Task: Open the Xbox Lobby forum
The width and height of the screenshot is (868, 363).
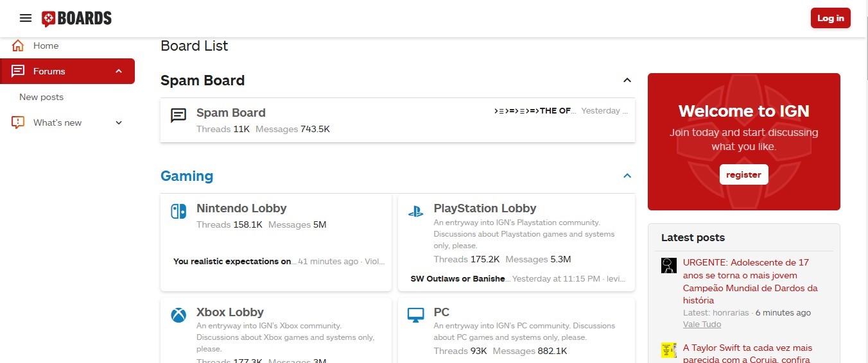Action: (x=230, y=312)
